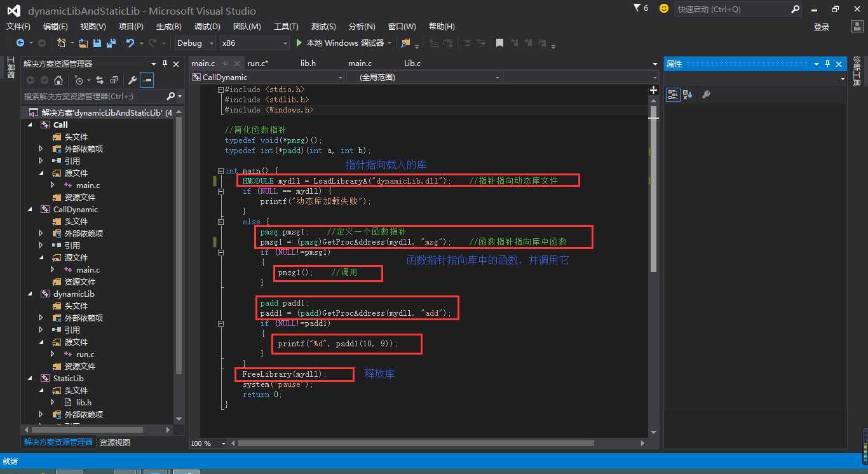
Task: Click the Categorized view icon in Properties panel
Action: point(673,95)
